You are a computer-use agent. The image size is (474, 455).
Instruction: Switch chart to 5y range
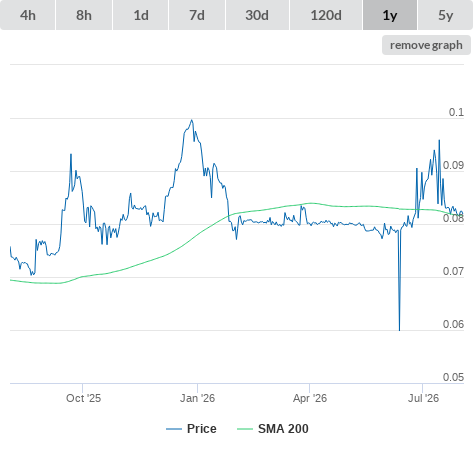coord(445,15)
